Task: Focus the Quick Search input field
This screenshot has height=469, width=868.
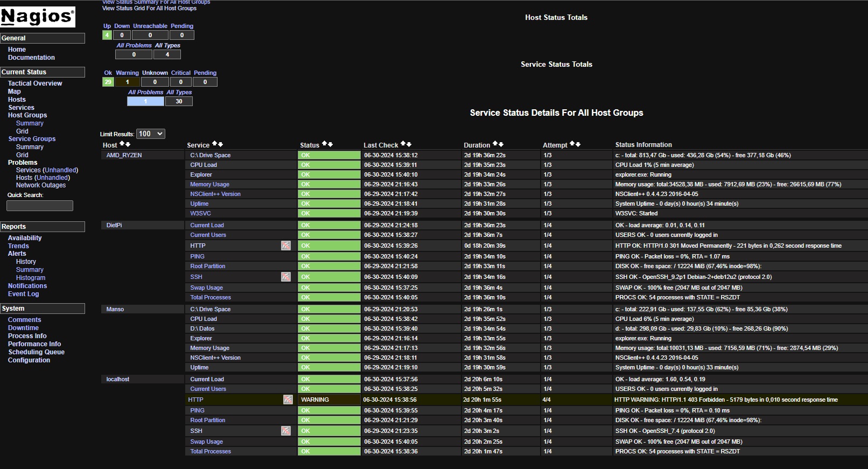Action: (39, 206)
